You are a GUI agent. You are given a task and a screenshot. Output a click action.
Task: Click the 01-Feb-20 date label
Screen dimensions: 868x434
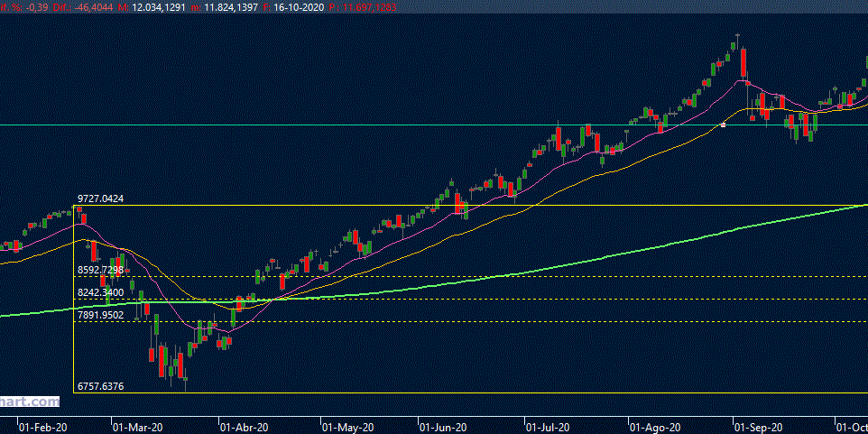[43, 428]
